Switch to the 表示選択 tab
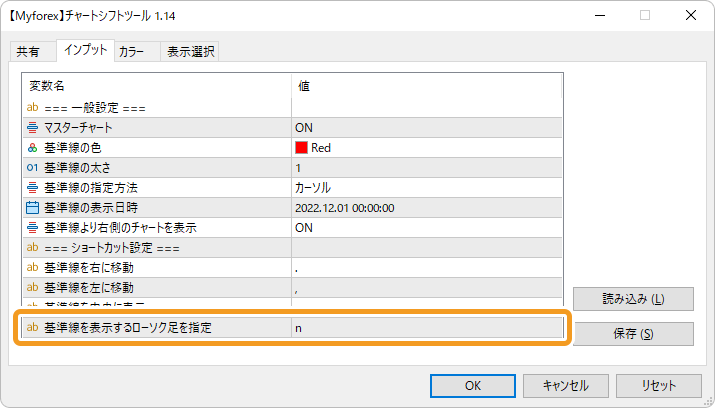Viewport: 715px width, 408px height. click(190, 52)
